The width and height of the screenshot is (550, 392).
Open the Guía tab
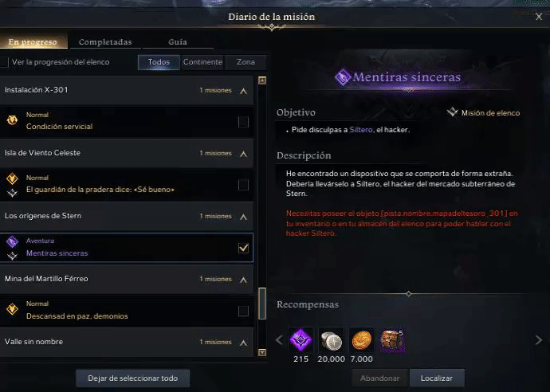pos(178,41)
